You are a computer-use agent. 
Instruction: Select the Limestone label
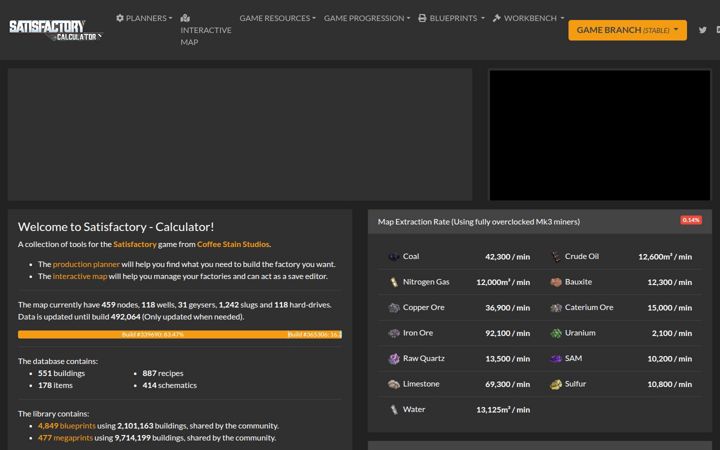421,384
